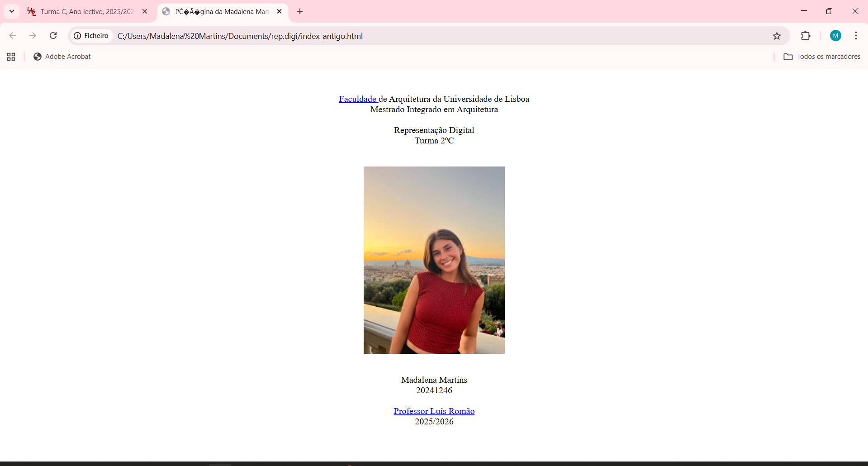Click the Mestrado Integrado em Arquitetura text

pos(434,109)
